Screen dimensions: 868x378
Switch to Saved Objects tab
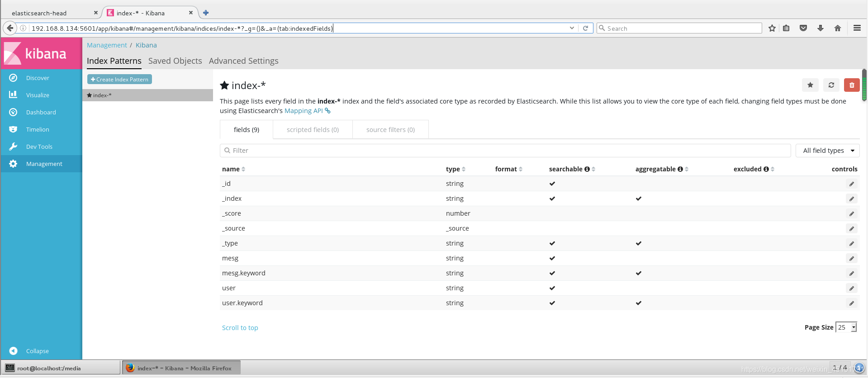[175, 61]
